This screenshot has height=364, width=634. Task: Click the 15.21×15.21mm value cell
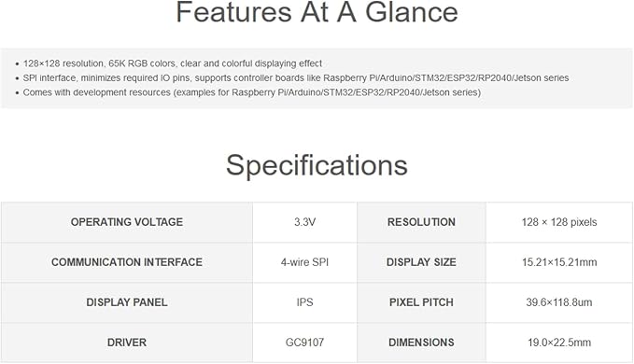click(x=559, y=262)
